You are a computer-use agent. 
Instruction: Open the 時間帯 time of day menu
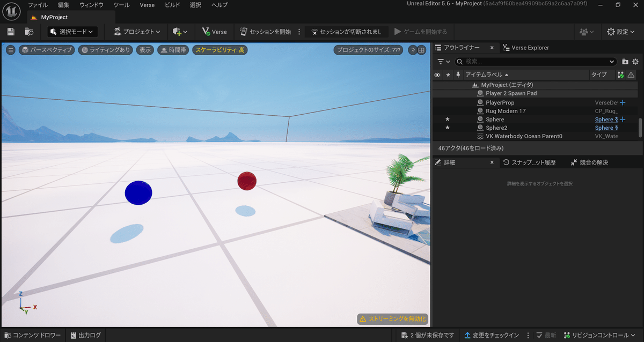click(173, 50)
